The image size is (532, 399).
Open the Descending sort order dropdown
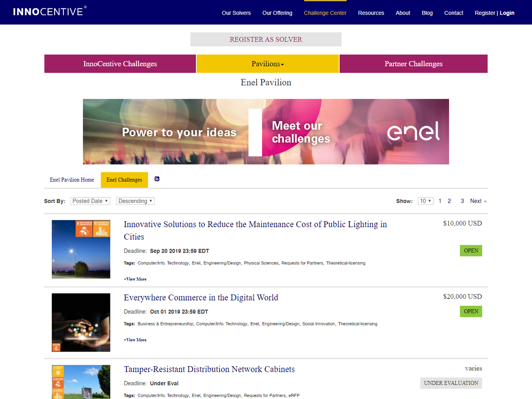(x=135, y=201)
